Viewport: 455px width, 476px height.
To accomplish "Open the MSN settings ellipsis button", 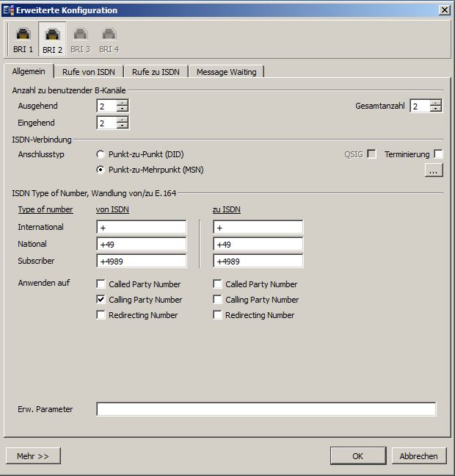I will point(434,170).
